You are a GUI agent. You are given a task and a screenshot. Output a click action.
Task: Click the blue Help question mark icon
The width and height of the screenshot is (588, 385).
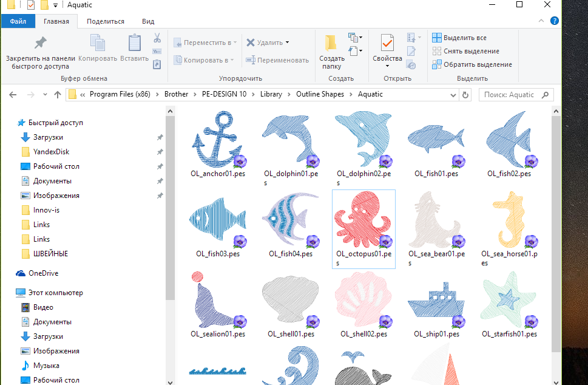[x=554, y=21]
